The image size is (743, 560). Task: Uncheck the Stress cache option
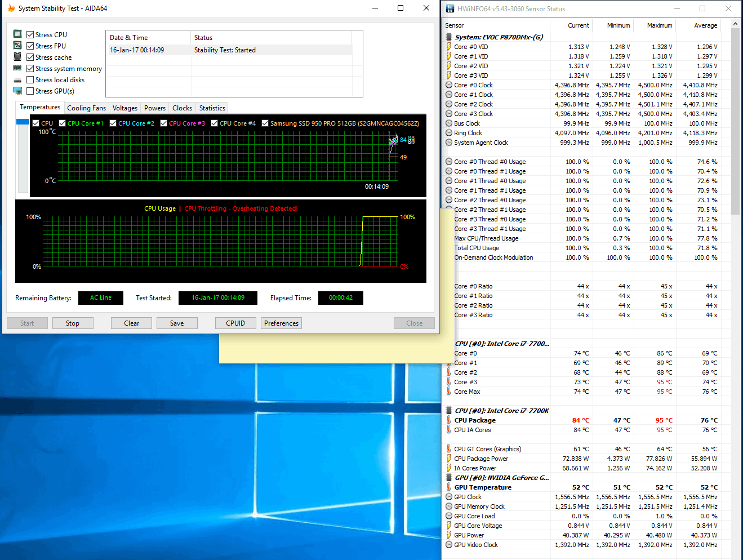[30, 57]
